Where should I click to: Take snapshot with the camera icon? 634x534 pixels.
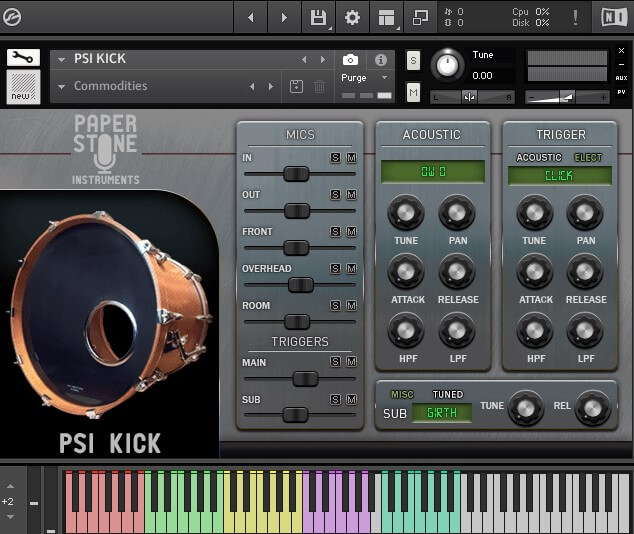pyautogui.click(x=350, y=60)
